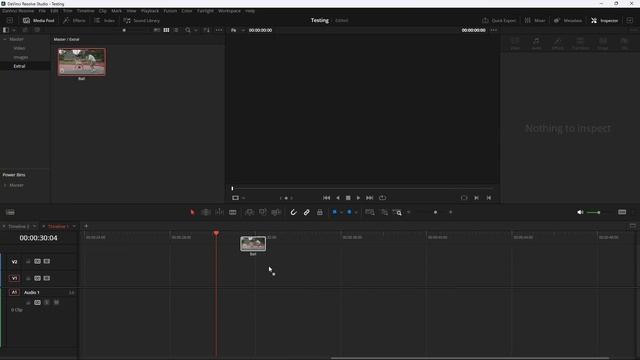The width and height of the screenshot is (640, 360).
Task: Open the Timeline menu
Action: [x=85, y=11]
